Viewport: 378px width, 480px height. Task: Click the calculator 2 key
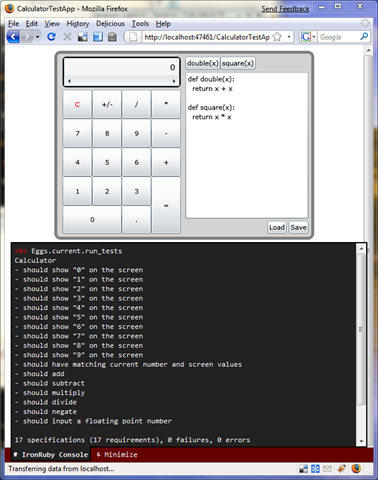(x=107, y=191)
